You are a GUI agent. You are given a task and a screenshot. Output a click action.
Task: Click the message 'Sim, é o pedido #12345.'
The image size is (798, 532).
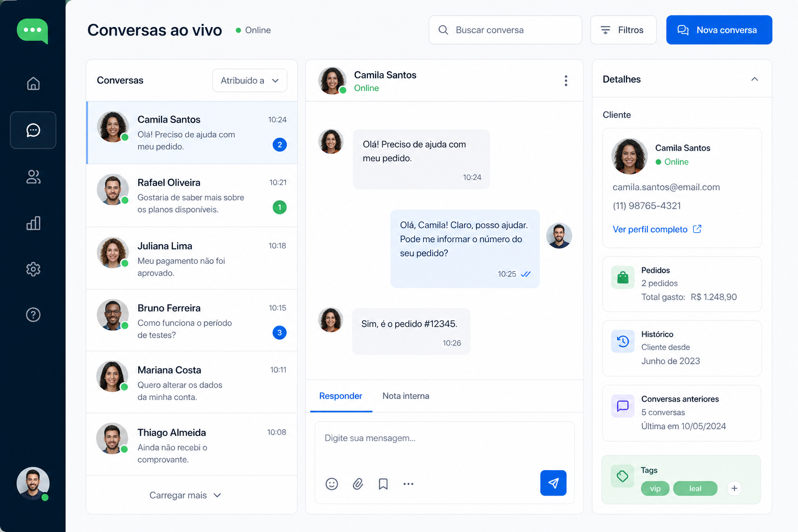pyautogui.click(x=411, y=331)
